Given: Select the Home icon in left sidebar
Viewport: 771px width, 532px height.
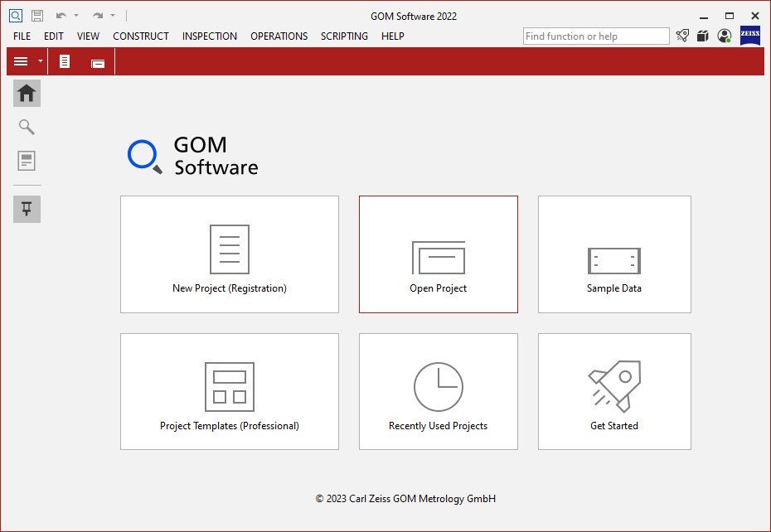Looking at the screenshot, I should coord(27,93).
